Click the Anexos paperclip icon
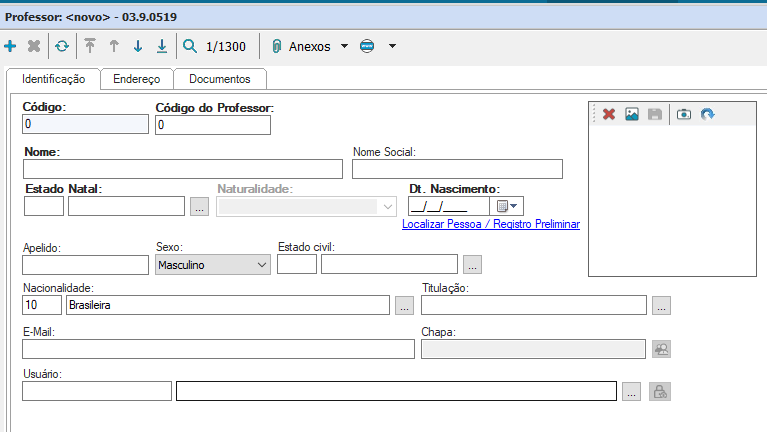 (277, 46)
